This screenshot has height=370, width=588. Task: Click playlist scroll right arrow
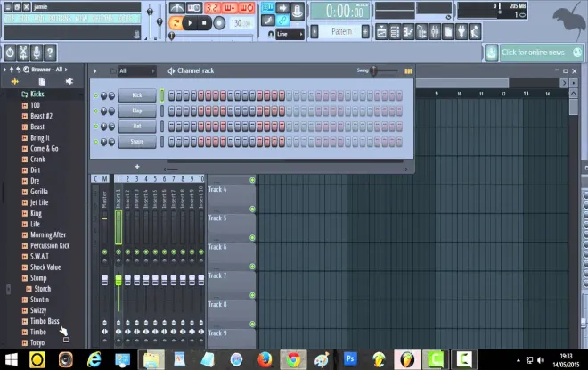564,83
